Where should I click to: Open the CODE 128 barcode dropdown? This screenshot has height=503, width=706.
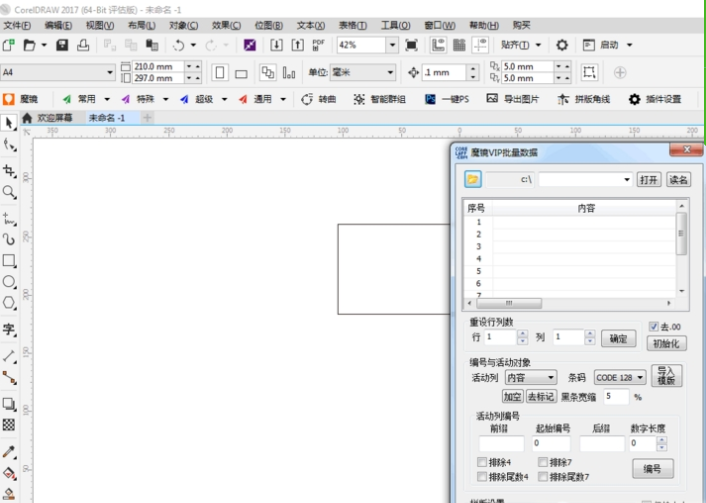click(620, 378)
